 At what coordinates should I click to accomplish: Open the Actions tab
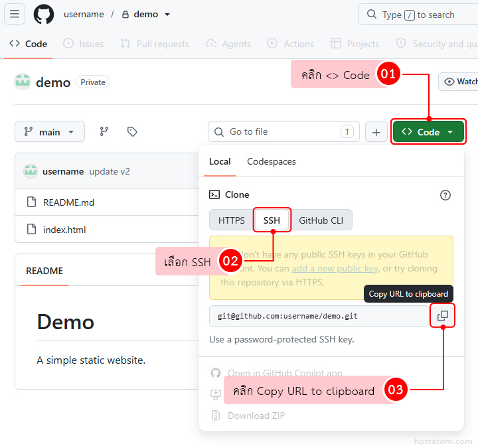click(290, 44)
